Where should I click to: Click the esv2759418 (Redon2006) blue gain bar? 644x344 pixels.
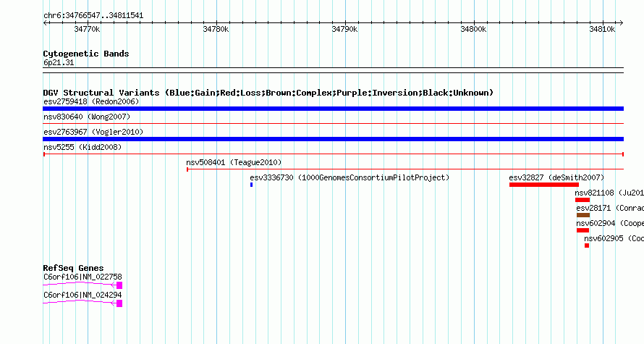point(333,109)
